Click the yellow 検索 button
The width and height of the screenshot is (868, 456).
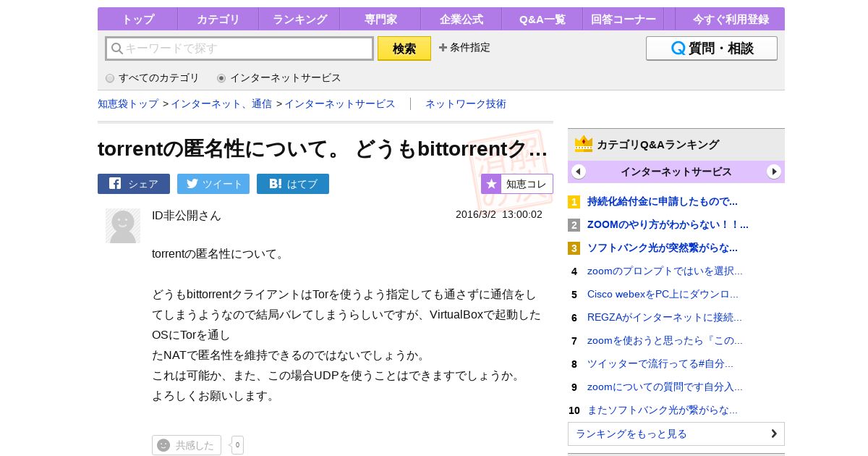pos(404,48)
